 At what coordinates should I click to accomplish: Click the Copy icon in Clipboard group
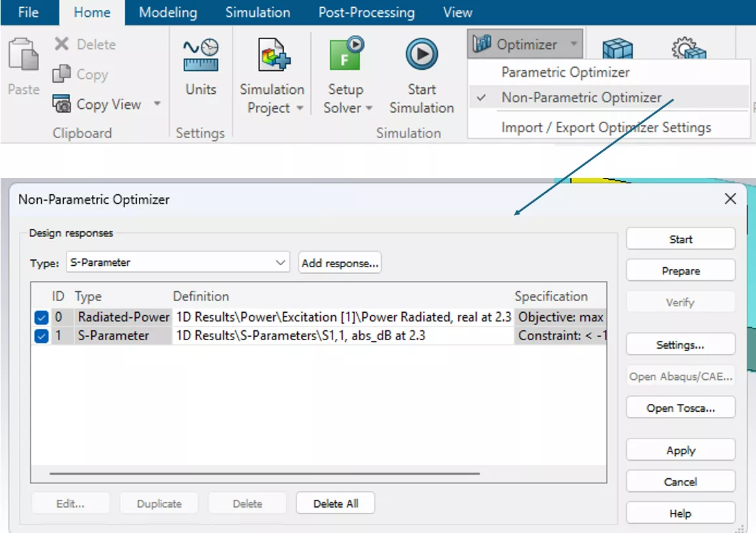(62, 74)
